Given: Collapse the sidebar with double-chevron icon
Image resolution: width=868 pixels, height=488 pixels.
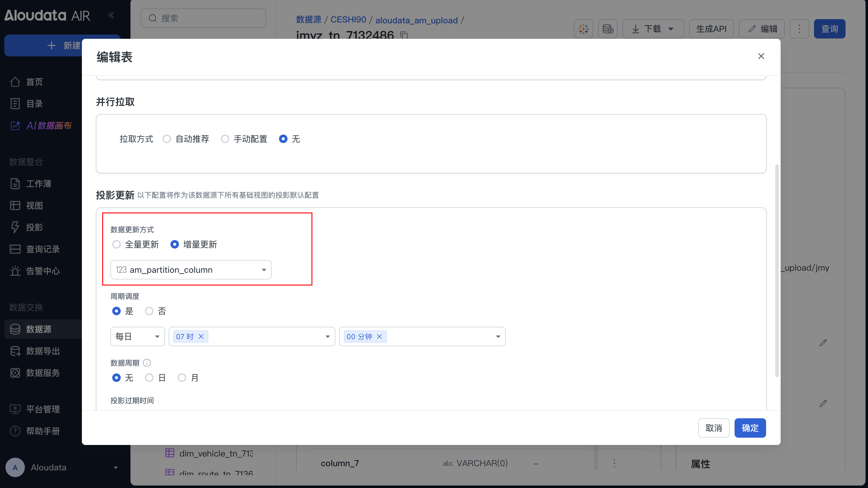Looking at the screenshot, I should click(111, 15).
